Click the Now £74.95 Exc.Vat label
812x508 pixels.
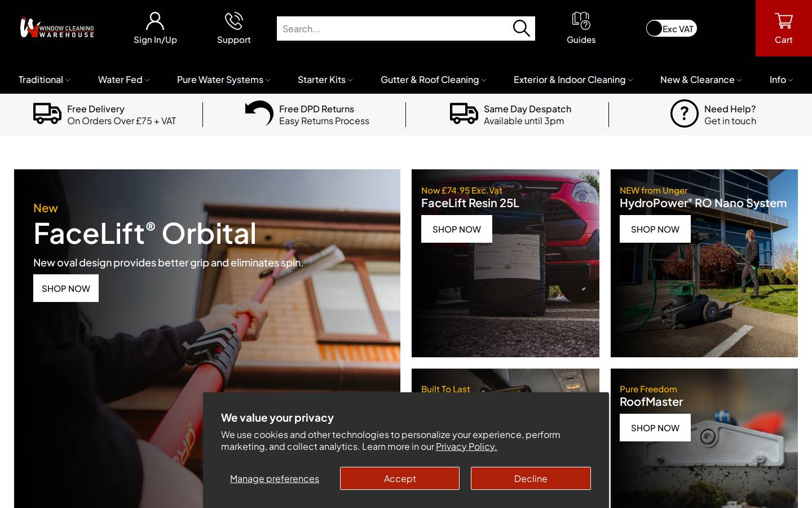462,190
